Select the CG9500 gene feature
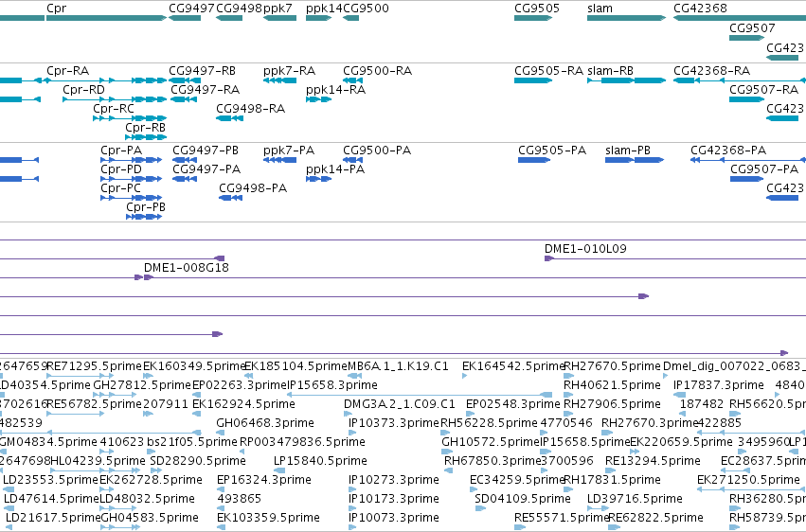The width and height of the screenshot is (806, 532). tap(351, 18)
